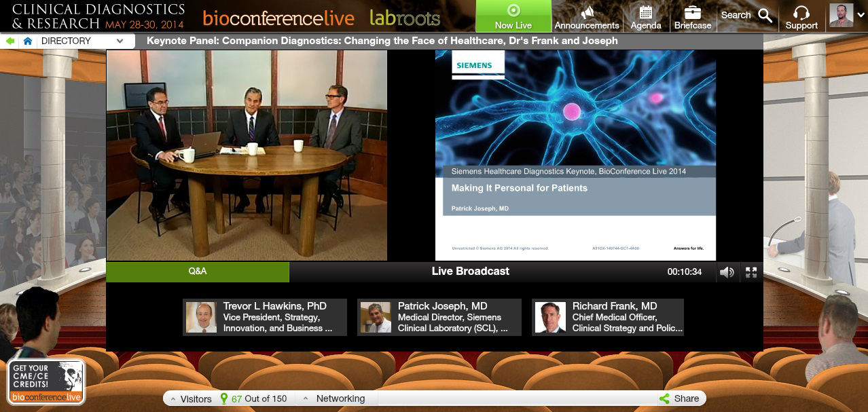Click the Briefcase icon
868x412 pixels.
point(693,12)
